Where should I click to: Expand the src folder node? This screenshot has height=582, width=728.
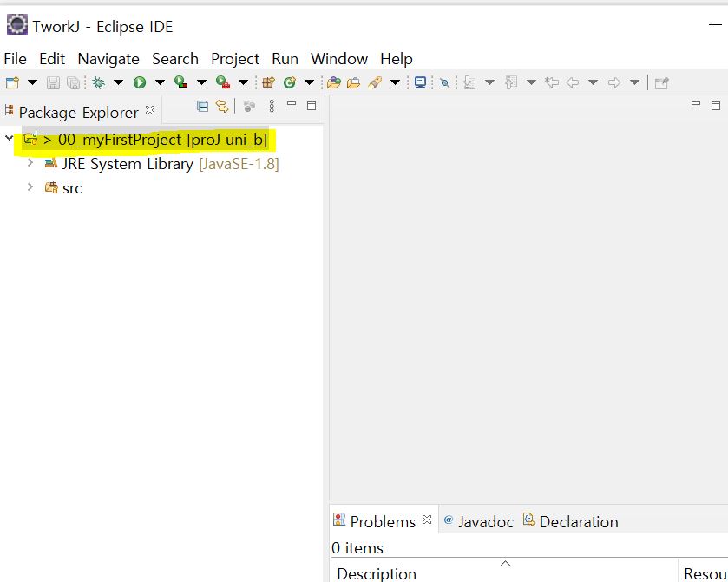click(30, 186)
